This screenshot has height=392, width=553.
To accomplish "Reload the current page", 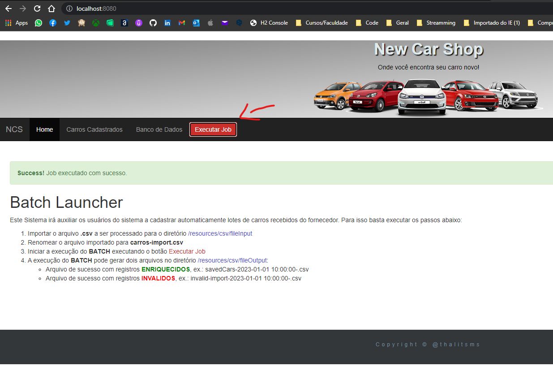I will pos(37,8).
